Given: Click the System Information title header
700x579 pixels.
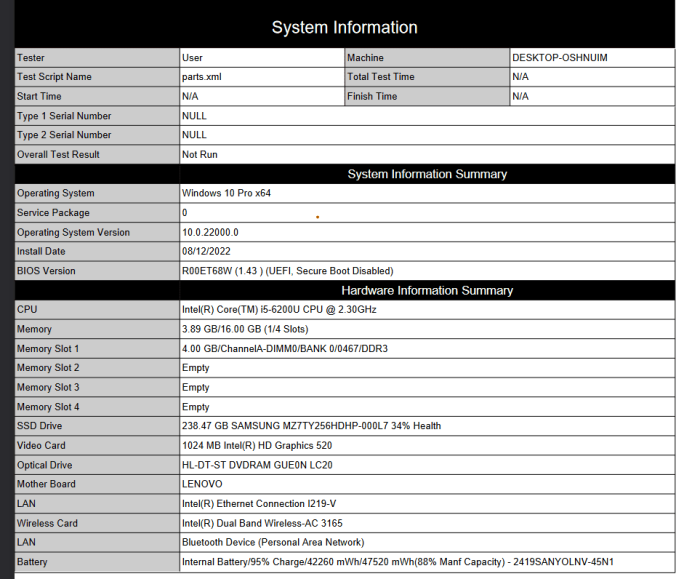Looking at the screenshot, I should coord(345,27).
